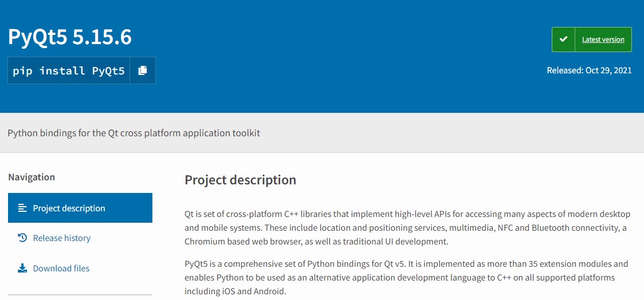
Task: Click the Download files arrow icon
Action: click(x=22, y=269)
